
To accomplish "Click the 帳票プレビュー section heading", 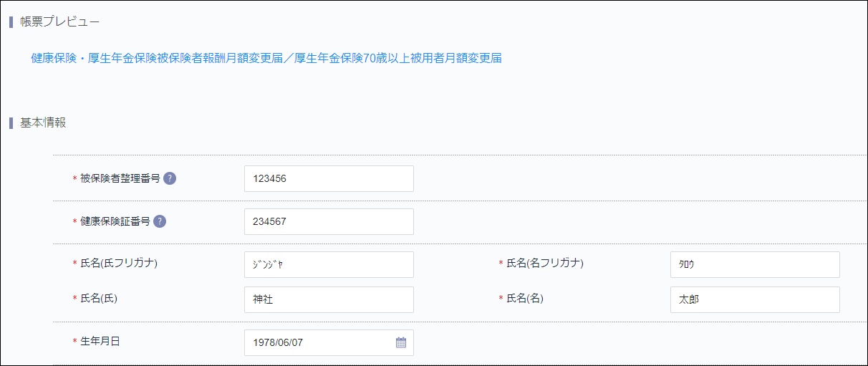I will (59, 21).
